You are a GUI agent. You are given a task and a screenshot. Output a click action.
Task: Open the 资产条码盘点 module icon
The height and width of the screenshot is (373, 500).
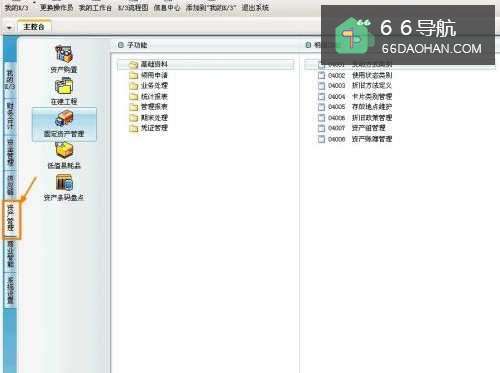pos(64,188)
